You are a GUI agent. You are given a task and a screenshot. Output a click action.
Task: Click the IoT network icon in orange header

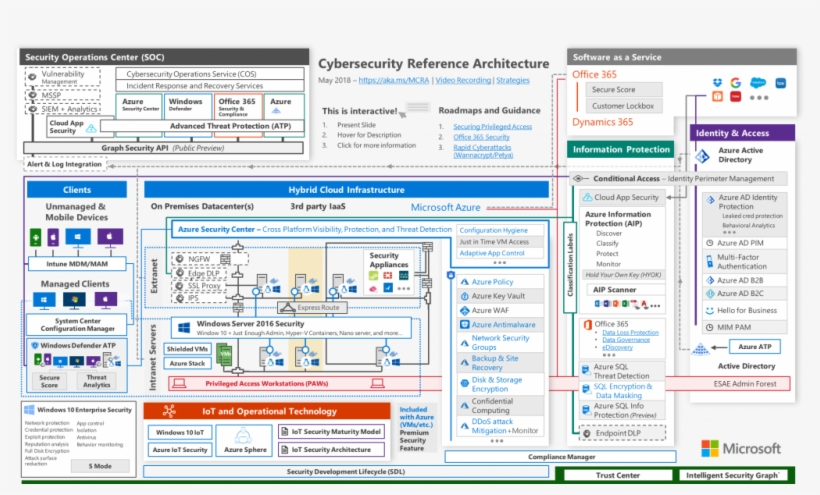tap(169, 411)
